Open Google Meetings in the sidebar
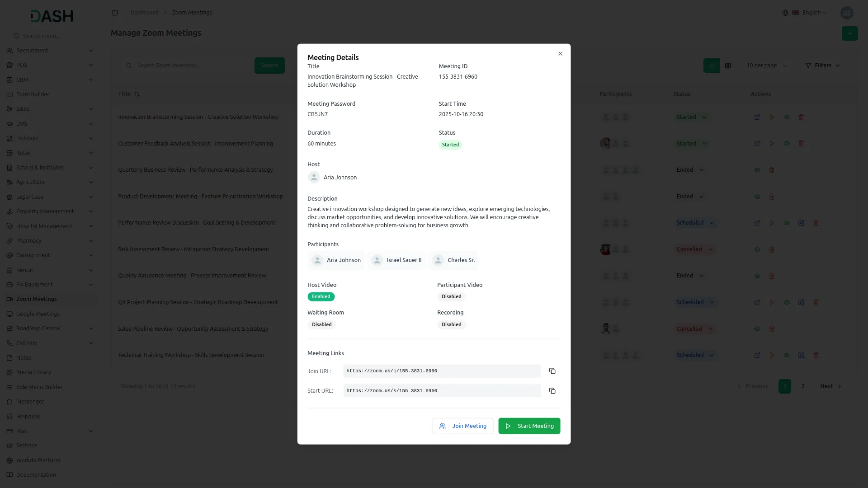The image size is (868, 488). coord(38,314)
